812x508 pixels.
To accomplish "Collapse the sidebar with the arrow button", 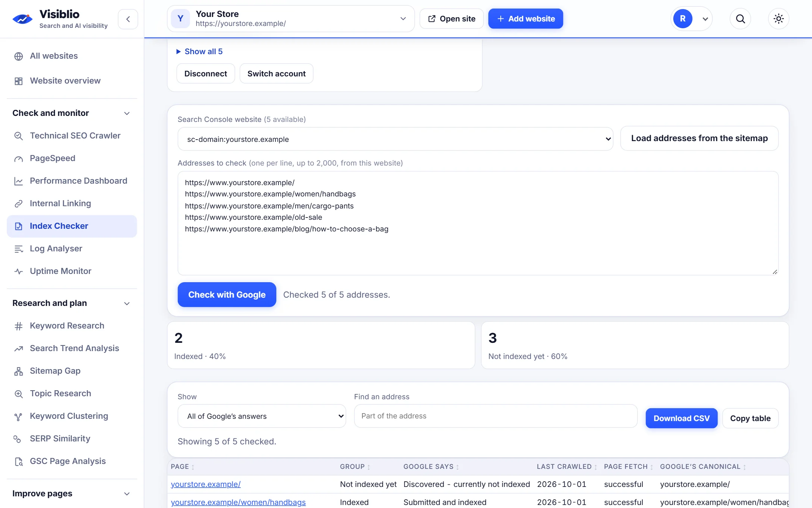I will (x=128, y=19).
